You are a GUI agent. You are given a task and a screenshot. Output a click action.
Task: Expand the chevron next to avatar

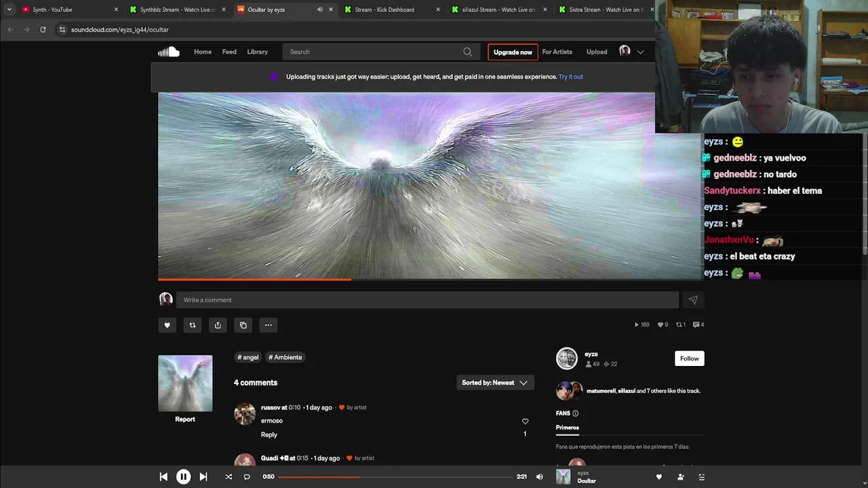(x=640, y=52)
